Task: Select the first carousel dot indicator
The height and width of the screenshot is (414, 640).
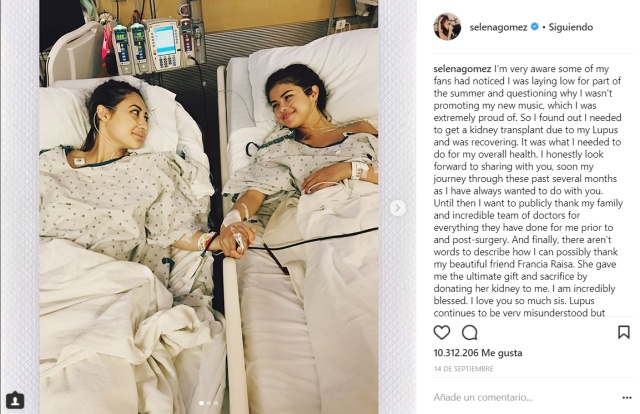Action: [x=201, y=403]
